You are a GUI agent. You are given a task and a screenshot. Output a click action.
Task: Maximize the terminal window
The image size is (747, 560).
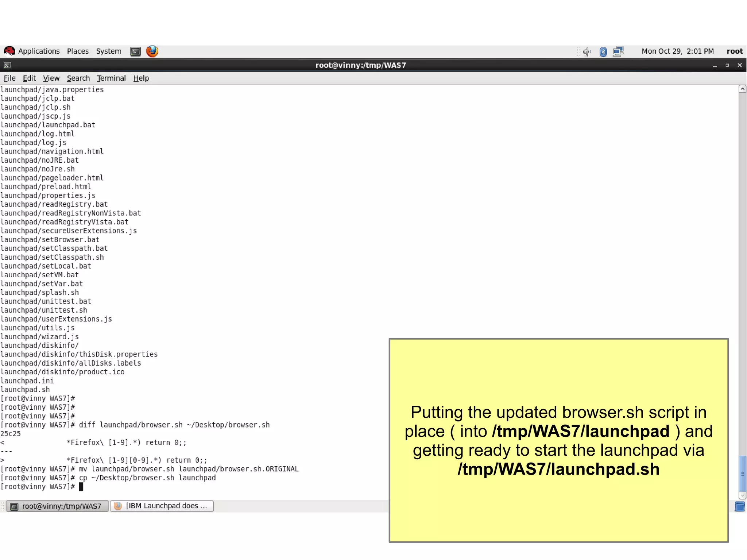727,66
